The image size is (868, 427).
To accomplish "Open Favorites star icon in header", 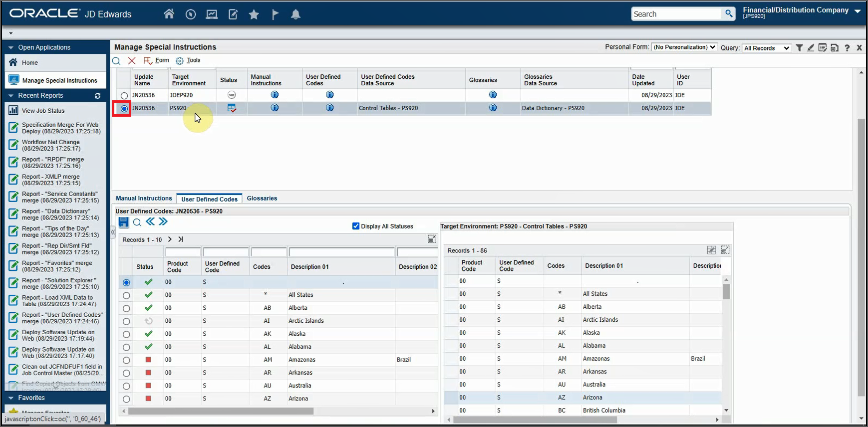I will pos(254,14).
